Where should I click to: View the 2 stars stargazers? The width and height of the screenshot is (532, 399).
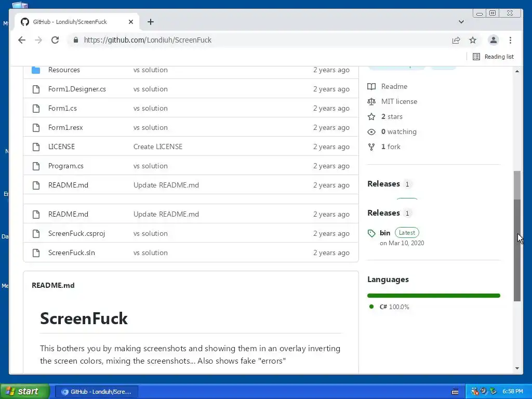click(x=392, y=117)
